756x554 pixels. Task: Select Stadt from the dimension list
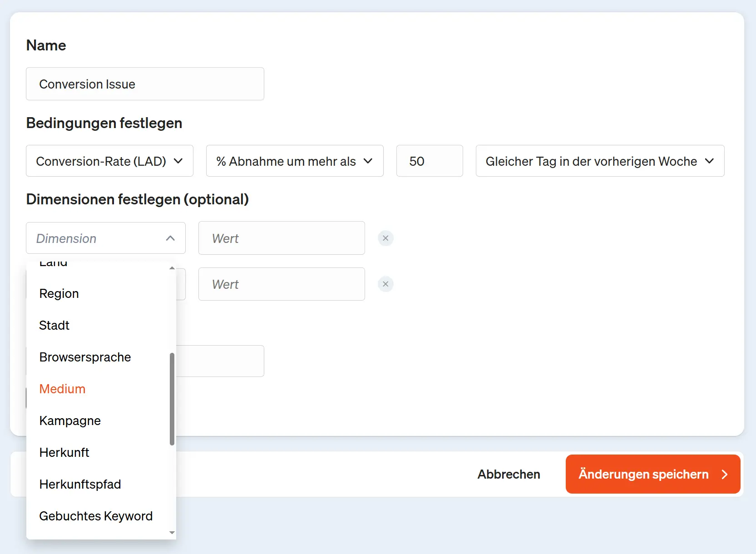(x=54, y=325)
